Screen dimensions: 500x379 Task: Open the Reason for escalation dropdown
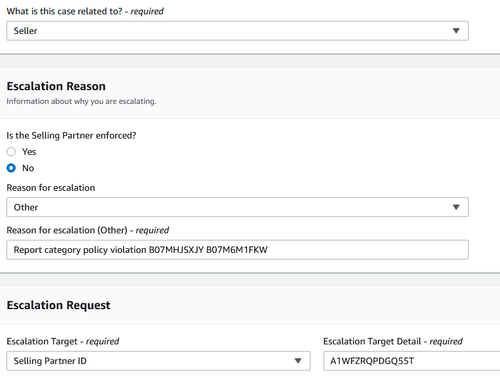tap(237, 207)
